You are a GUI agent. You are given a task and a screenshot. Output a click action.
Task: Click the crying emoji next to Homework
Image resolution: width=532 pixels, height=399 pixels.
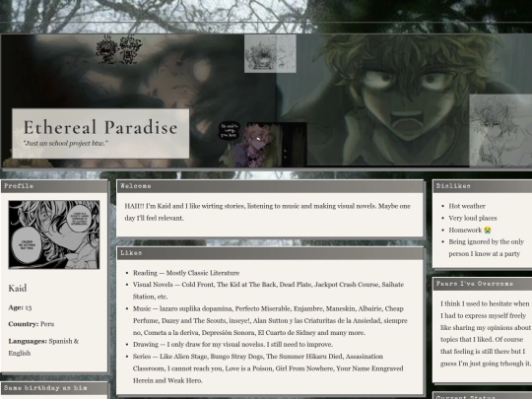tap(488, 231)
